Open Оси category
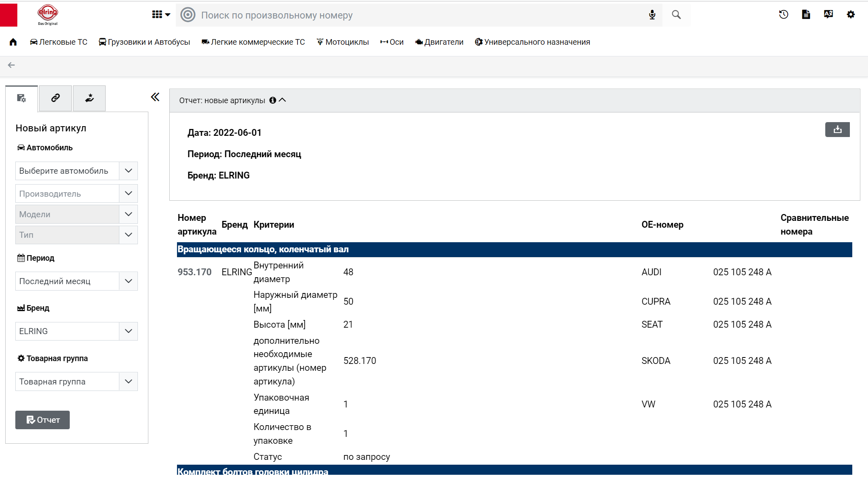The height and width of the screenshot is (480, 868). (x=392, y=42)
